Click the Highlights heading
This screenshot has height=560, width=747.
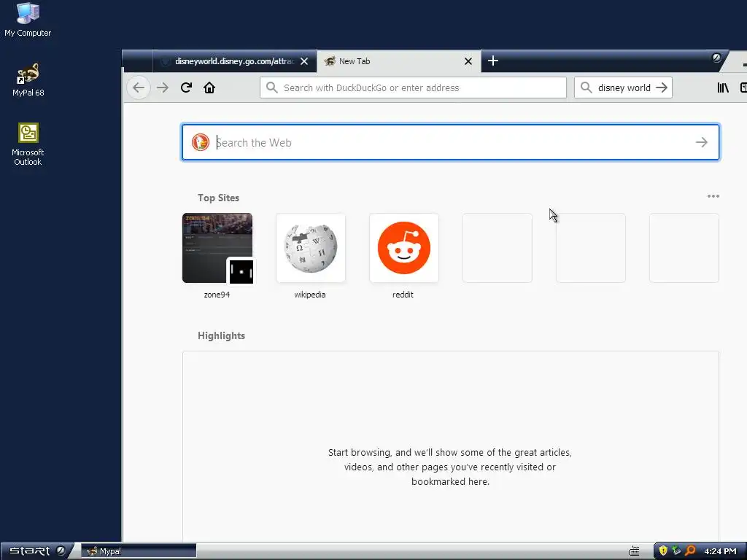point(221,335)
